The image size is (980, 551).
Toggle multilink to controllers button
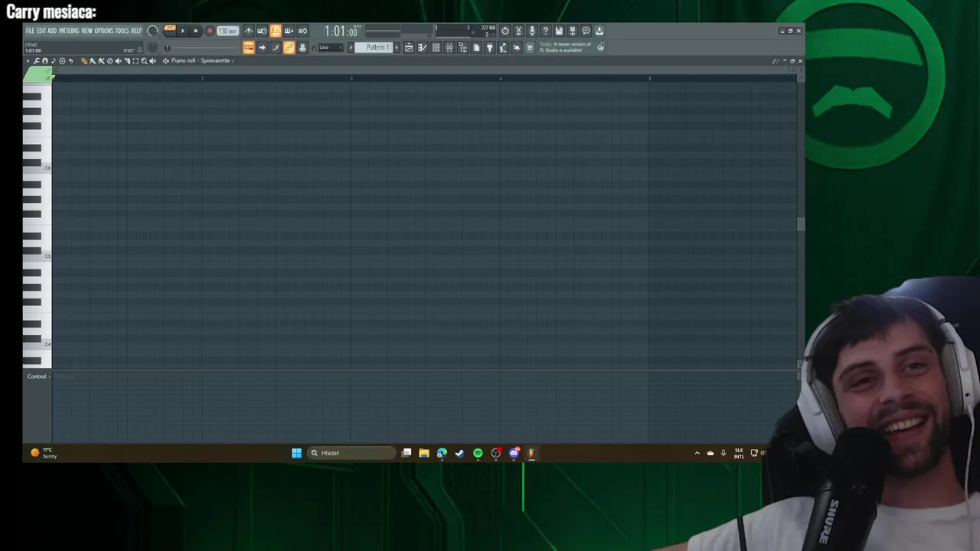coord(302,47)
